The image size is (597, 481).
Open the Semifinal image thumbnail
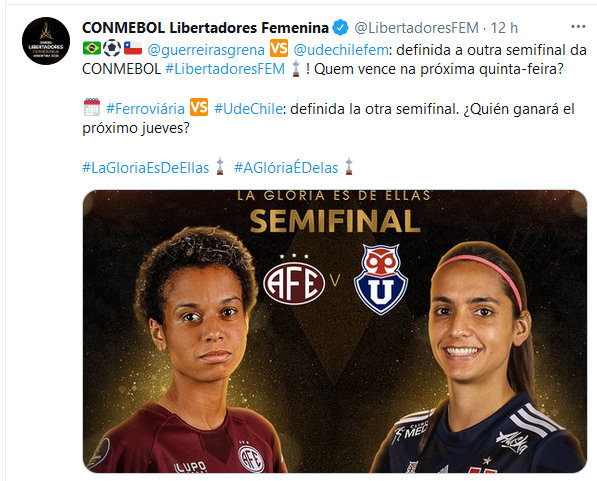(x=335, y=331)
